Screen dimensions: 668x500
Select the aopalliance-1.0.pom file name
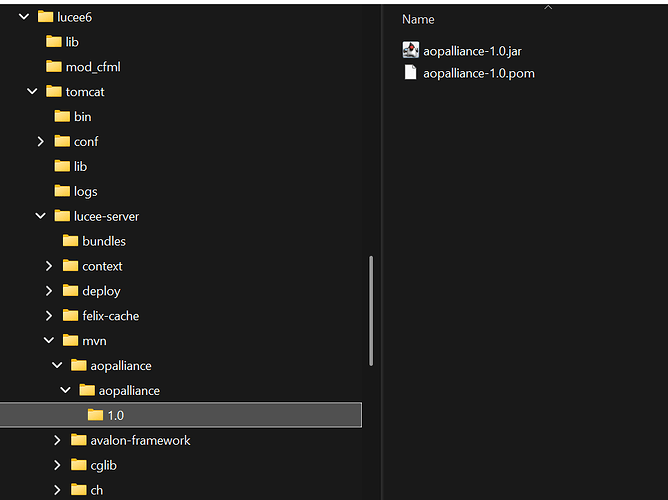(x=479, y=73)
